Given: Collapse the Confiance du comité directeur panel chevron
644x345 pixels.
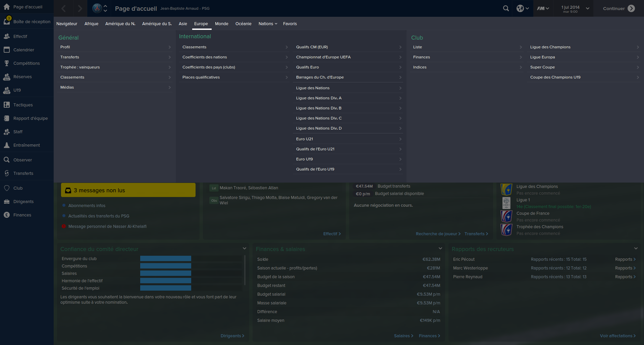Looking at the screenshot, I should point(245,248).
